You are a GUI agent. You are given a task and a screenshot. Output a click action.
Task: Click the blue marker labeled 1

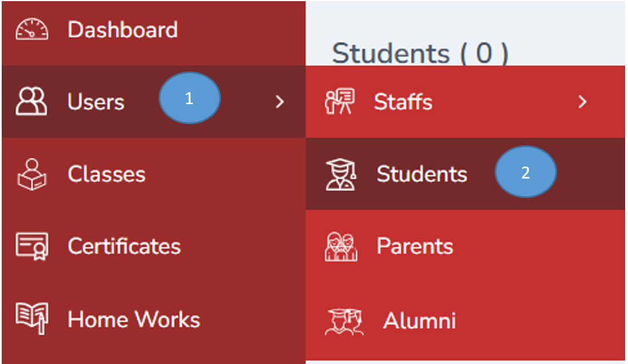[x=191, y=97]
